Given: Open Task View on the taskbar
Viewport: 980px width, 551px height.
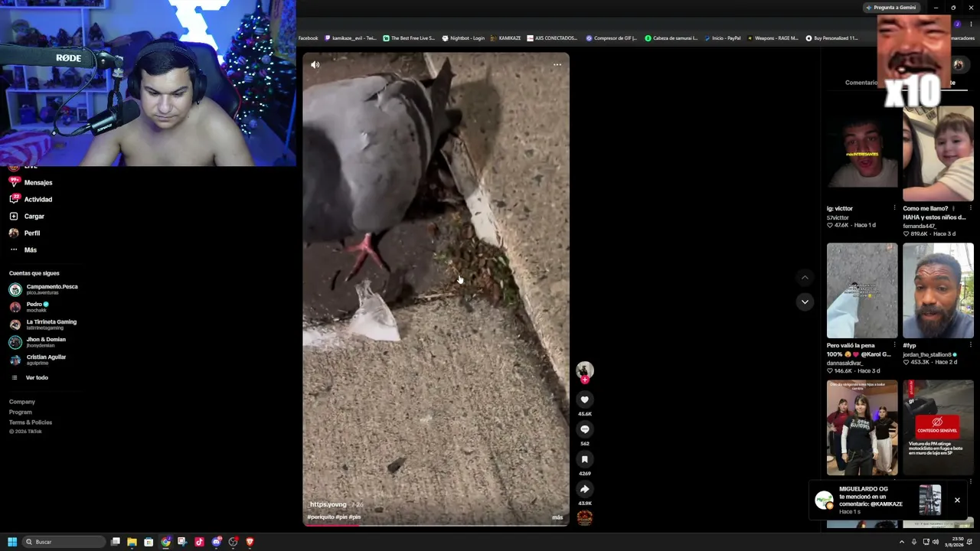Looking at the screenshot, I should [x=116, y=542].
